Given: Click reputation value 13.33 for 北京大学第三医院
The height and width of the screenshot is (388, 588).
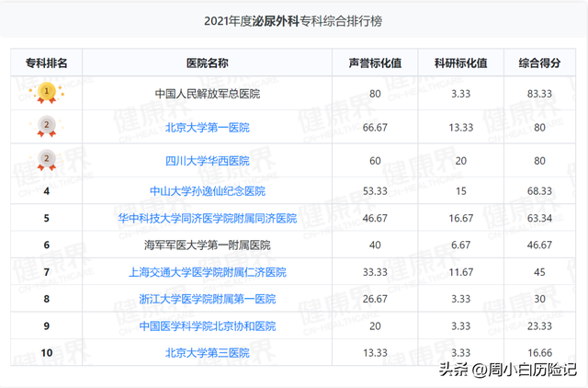Looking at the screenshot, I should coord(375,353).
